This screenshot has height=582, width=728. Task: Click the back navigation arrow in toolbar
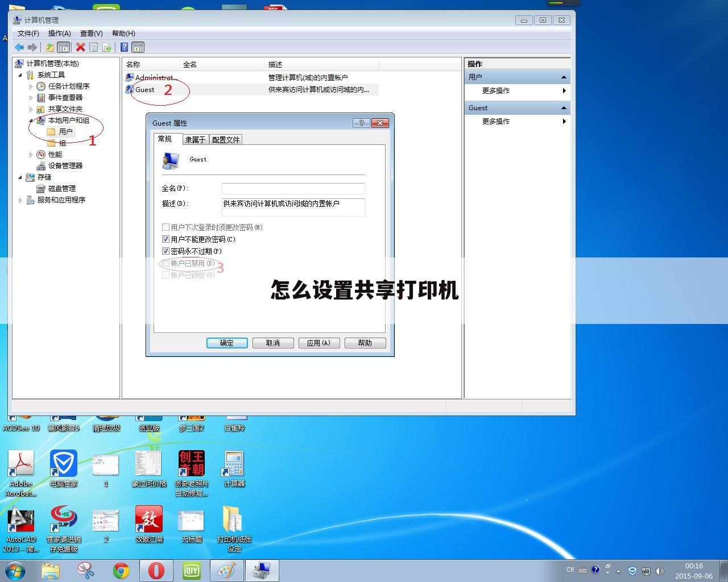click(19, 47)
